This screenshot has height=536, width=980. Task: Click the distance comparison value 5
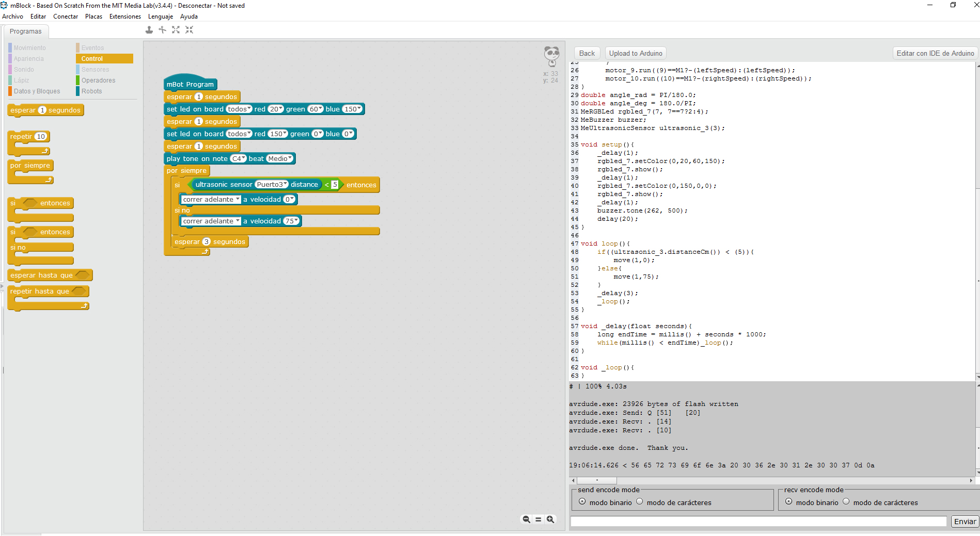[335, 185]
